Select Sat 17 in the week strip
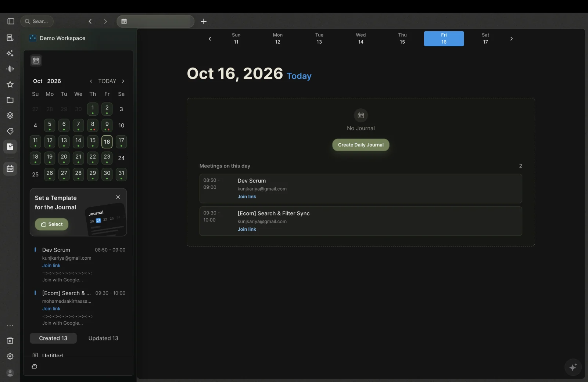 click(x=485, y=39)
